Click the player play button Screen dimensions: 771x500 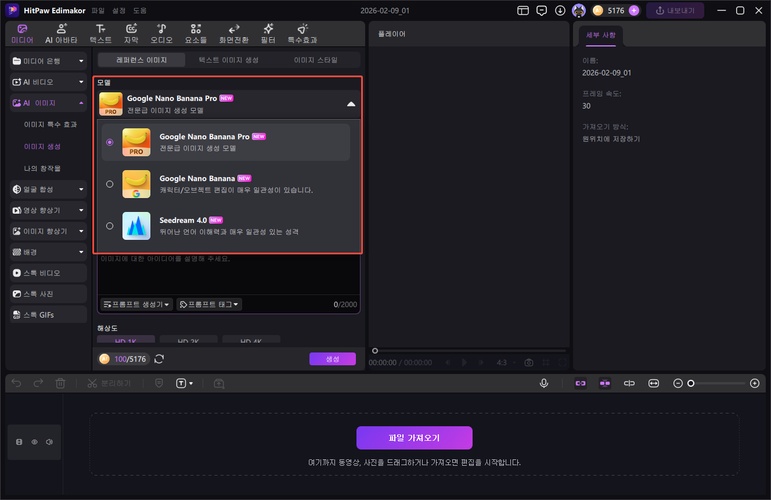coord(464,362)
